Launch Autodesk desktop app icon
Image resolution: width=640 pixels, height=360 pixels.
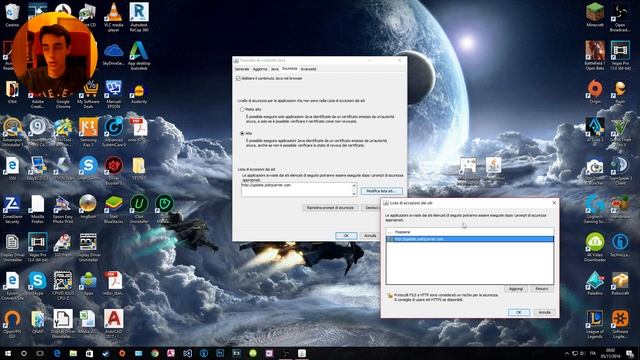coord(139,56)
